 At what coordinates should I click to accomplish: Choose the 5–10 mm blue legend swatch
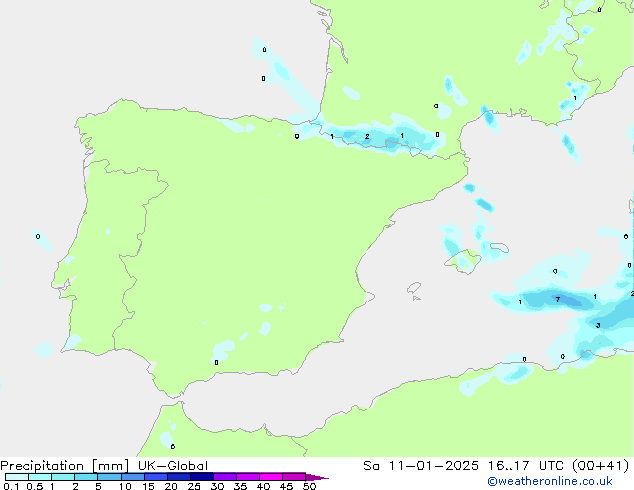(109, 477)
